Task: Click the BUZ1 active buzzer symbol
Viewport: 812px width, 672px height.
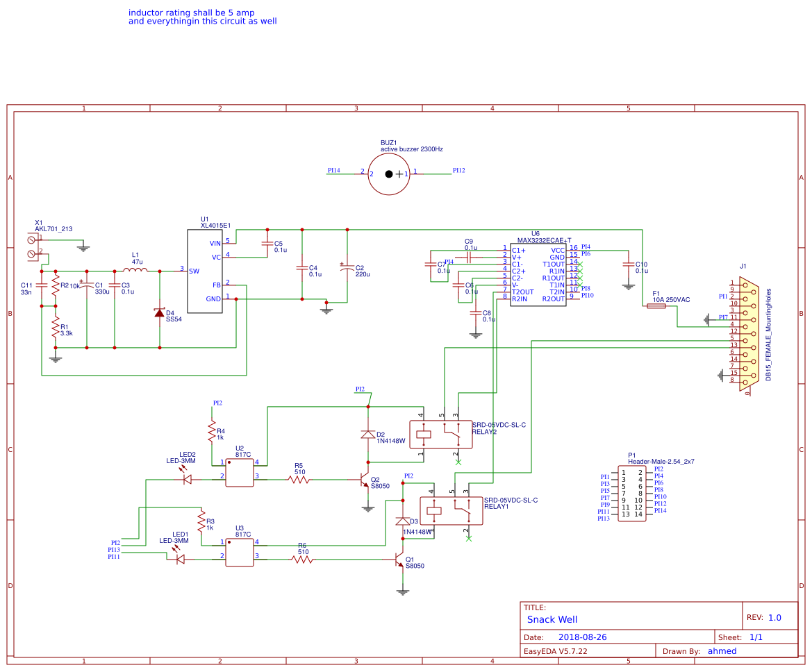Action: click(388, 174)
